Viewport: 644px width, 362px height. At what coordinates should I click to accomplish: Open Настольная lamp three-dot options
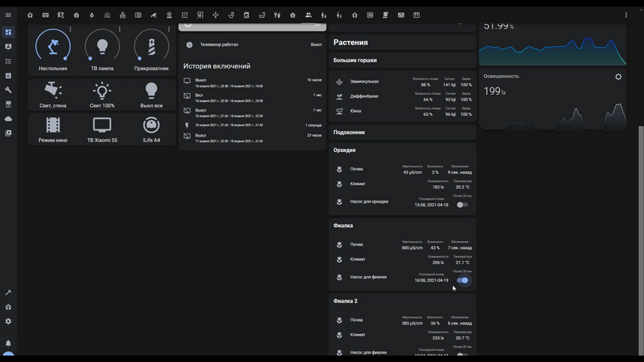pyautogui.click(x=70, y=30)
